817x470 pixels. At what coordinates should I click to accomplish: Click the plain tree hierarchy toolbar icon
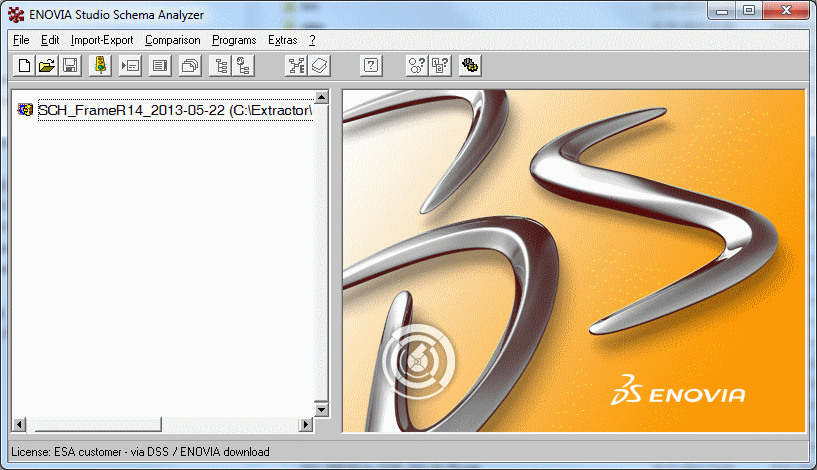tap(221, 66)
